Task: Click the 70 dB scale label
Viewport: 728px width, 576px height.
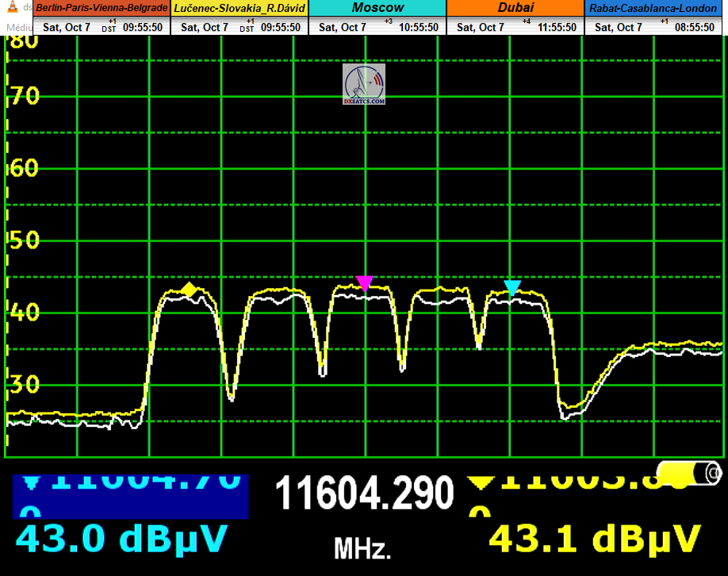Action: point(24,98)
